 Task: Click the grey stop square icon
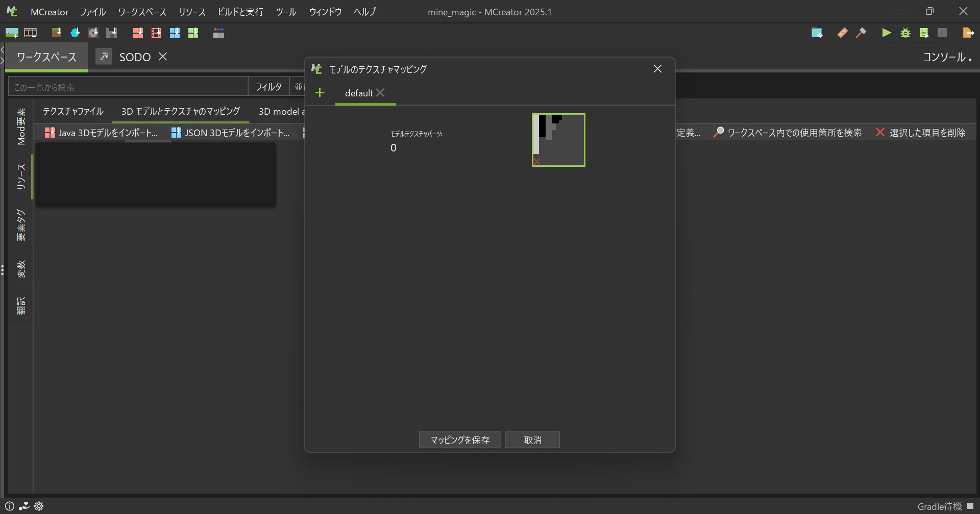coord(942,33)
